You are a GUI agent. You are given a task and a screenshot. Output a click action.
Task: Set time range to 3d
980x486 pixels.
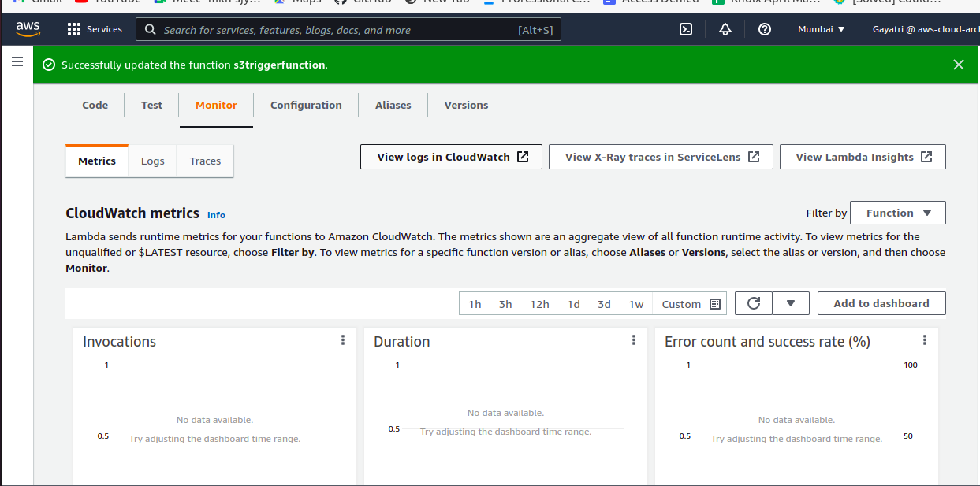[604, 304]
